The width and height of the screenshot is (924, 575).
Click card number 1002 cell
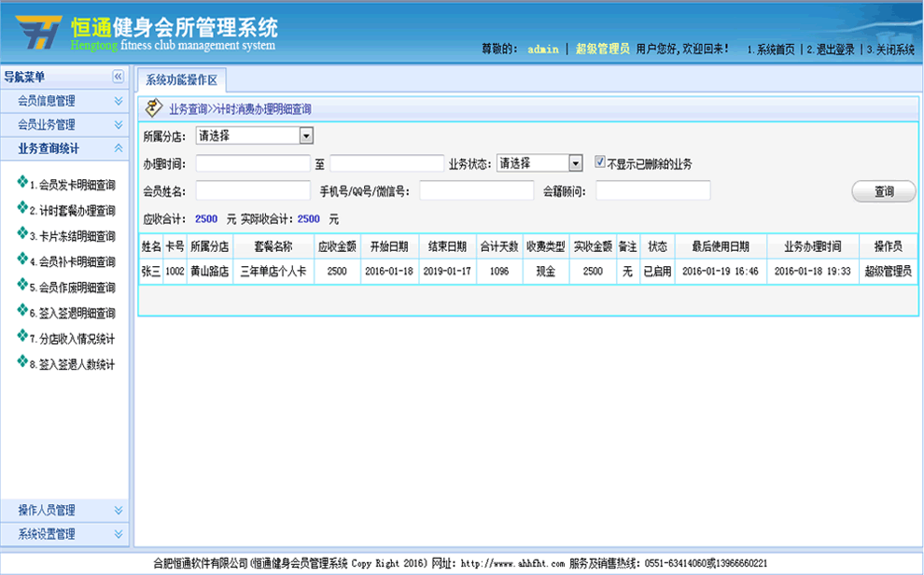pyautogui.click(x=175, y=272)
